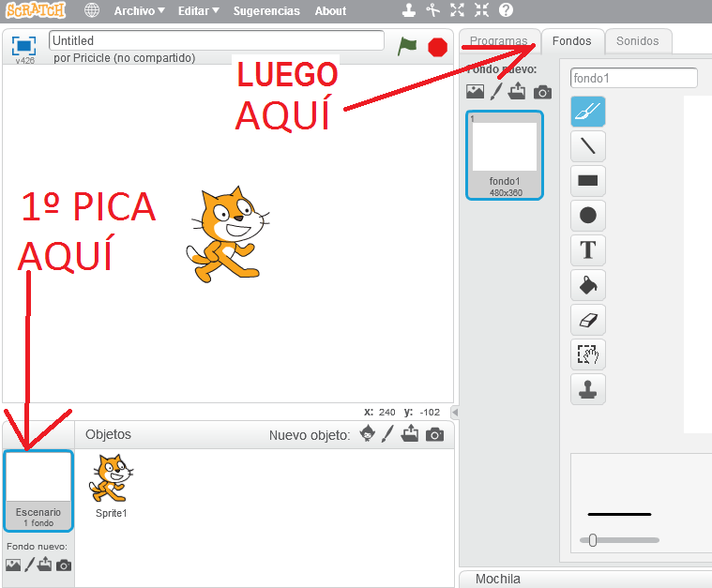Image resolution: width=712 pixels, height=588 pixels.
Task: Take backdrop photo from camera in Fondos panel
Action: tap(542, 92)
